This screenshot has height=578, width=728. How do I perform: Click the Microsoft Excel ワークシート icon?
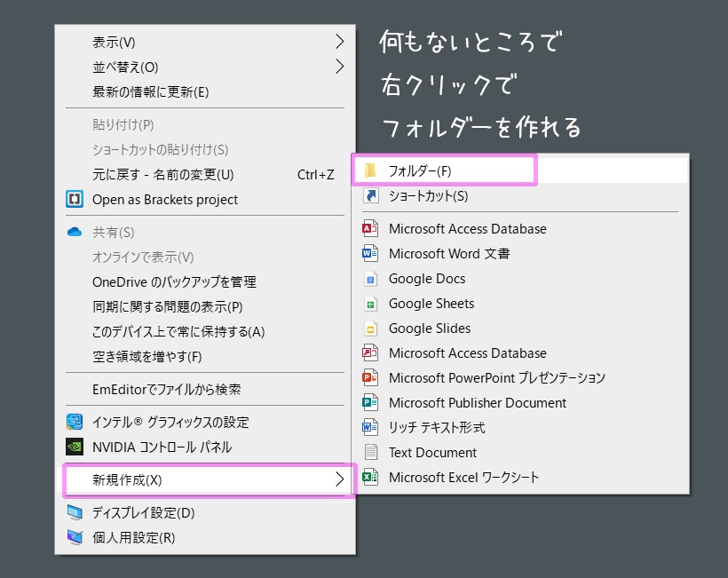pyautogui.click(x=370, y=478)
